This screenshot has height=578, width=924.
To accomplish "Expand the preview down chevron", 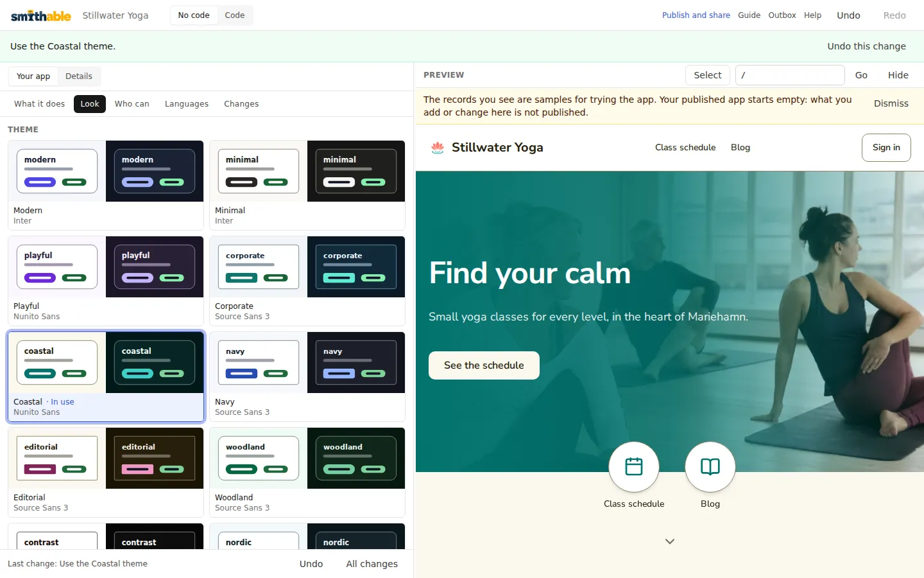I will coord(670,541).
